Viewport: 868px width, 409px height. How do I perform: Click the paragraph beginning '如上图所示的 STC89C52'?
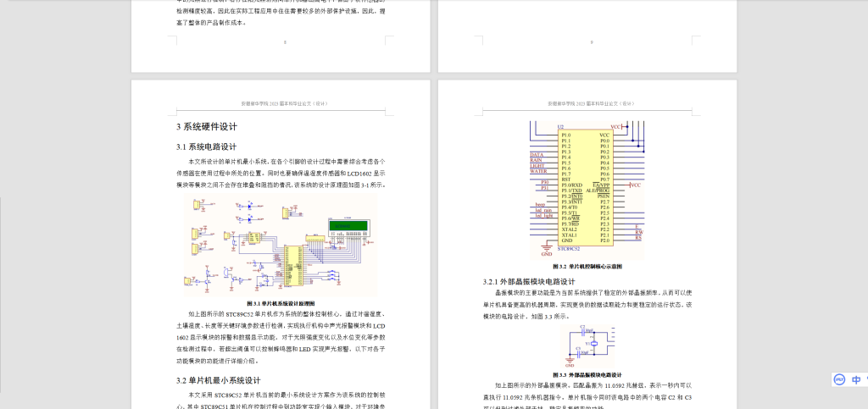[281, 337]
